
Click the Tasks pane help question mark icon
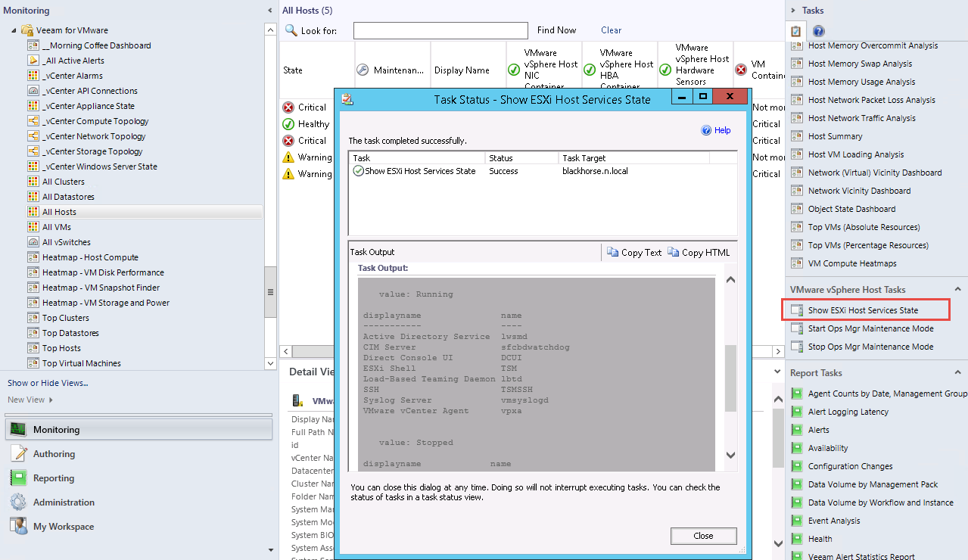818,31
